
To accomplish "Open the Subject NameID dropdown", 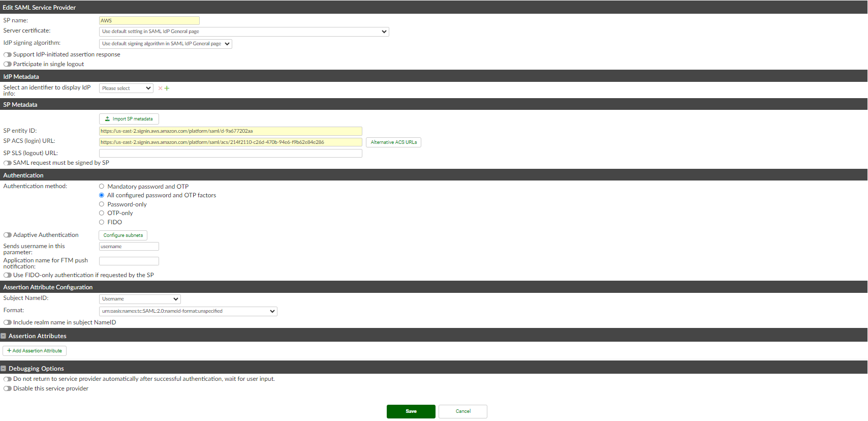I will click(140, 299).
